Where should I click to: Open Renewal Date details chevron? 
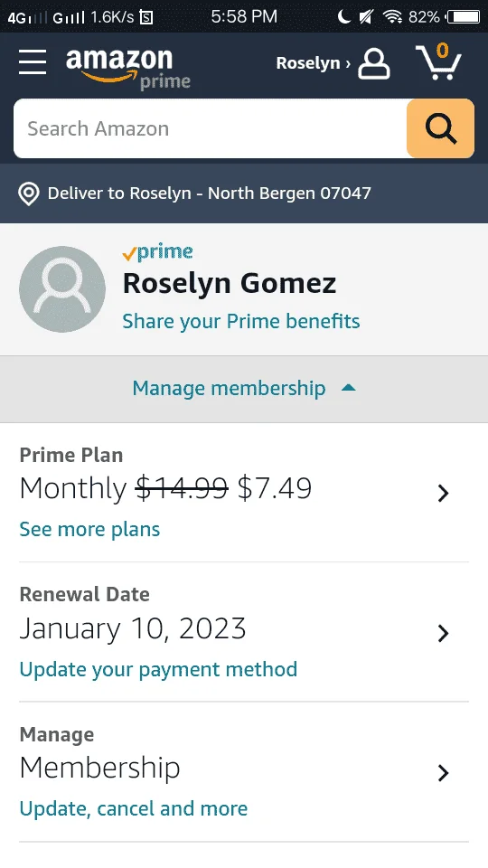click(443, 633)
